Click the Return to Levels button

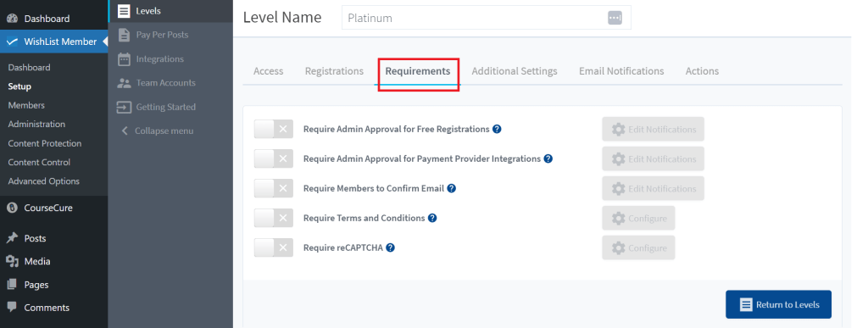[778, 304]
